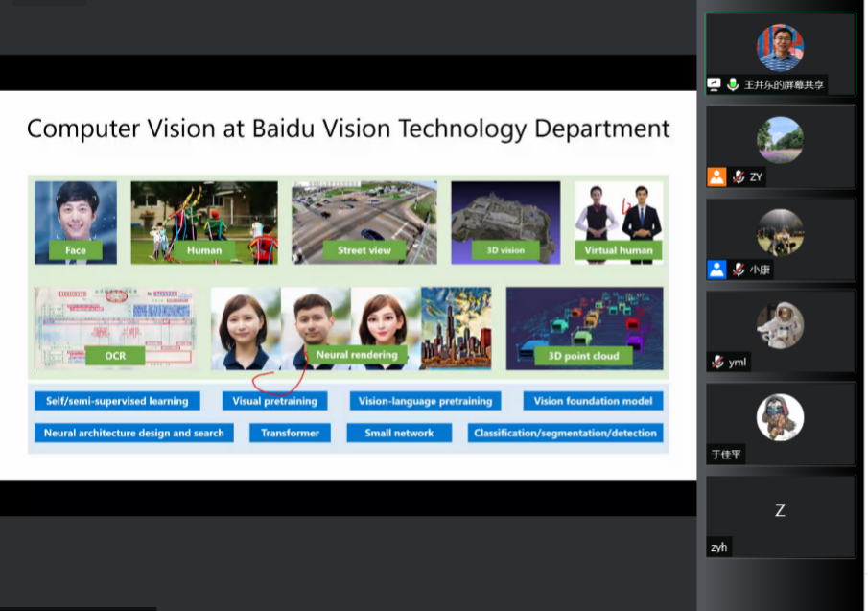Click the screen share icon on presenter tile
This screenshot has height=611, width=868.
click(715, 84)
